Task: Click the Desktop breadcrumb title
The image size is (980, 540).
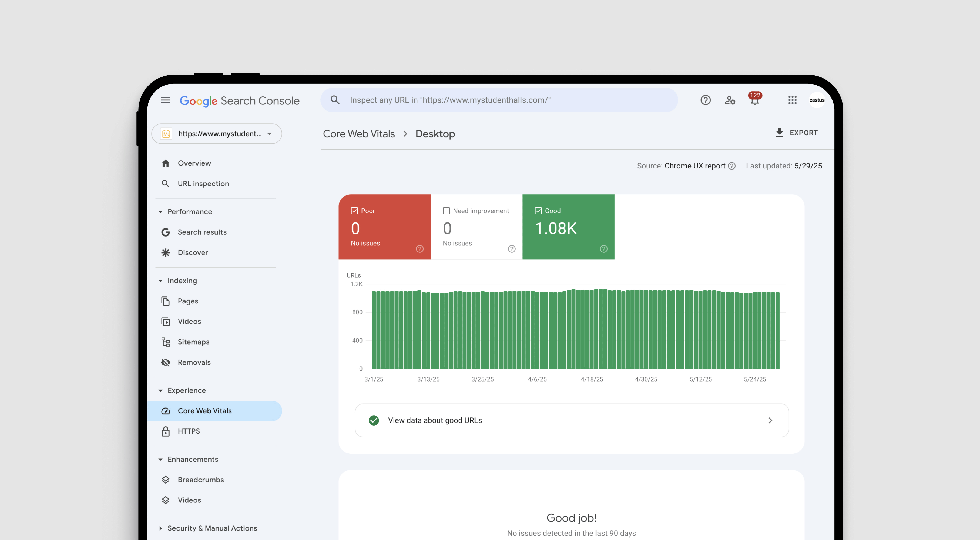Action: (435, 134)
